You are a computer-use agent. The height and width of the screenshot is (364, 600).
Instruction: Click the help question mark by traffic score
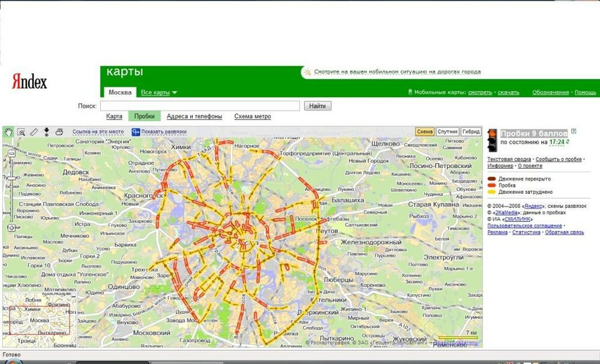point(573,131)
